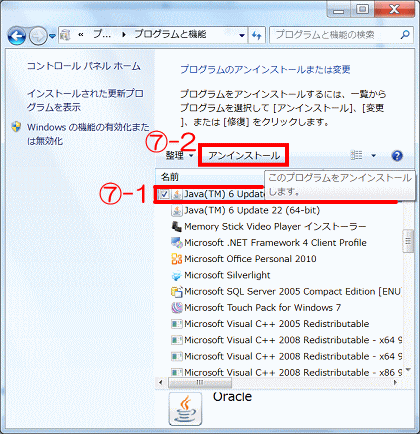Viewport: 420px width, 434px height.
Task: Expand the address bar history dropdown
Action: [242, 35]
